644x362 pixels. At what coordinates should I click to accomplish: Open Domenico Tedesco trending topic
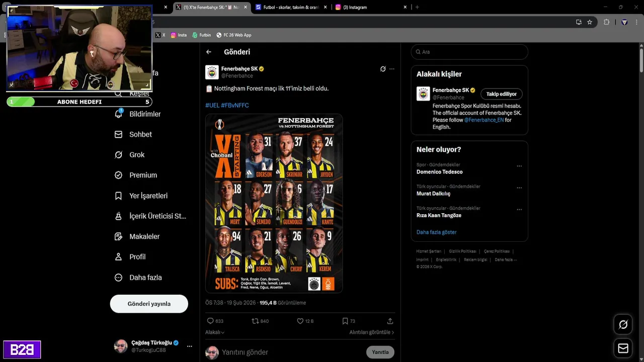(439, 172)
